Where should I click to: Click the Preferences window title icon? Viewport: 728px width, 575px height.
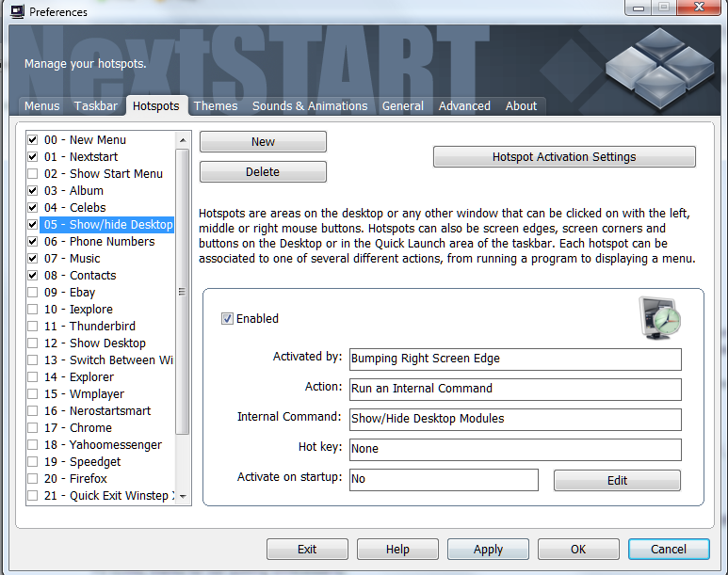pyautogui.click(x=14, y=12)
